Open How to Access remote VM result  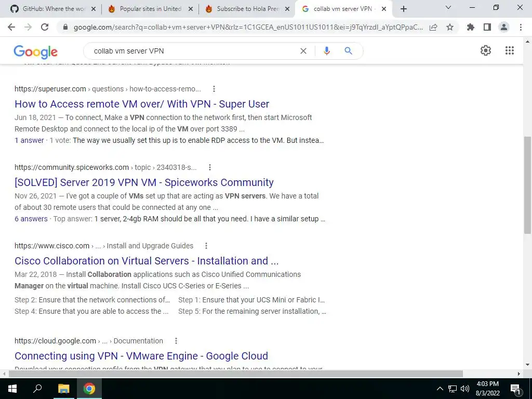point(142,104)
